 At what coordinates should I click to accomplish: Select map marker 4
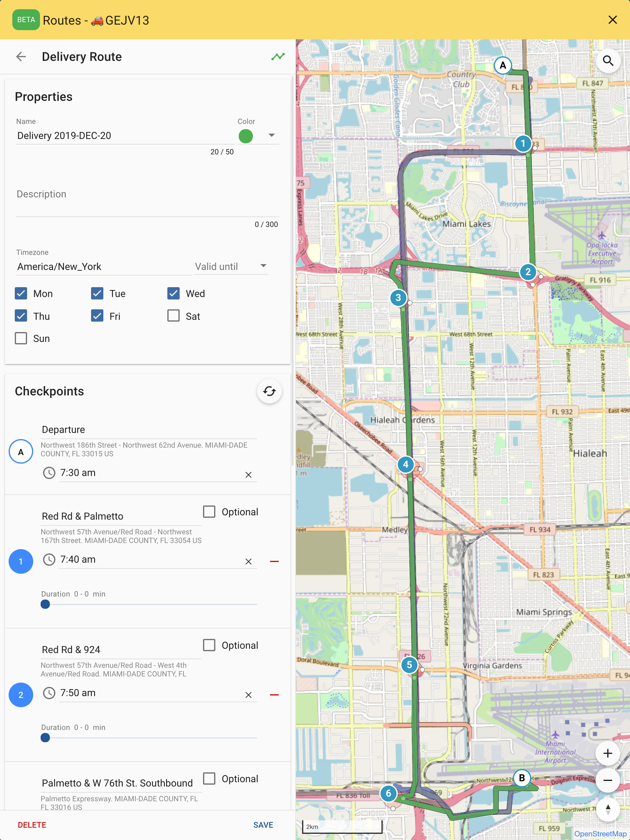pyautogui.click(x=405, y=465)
